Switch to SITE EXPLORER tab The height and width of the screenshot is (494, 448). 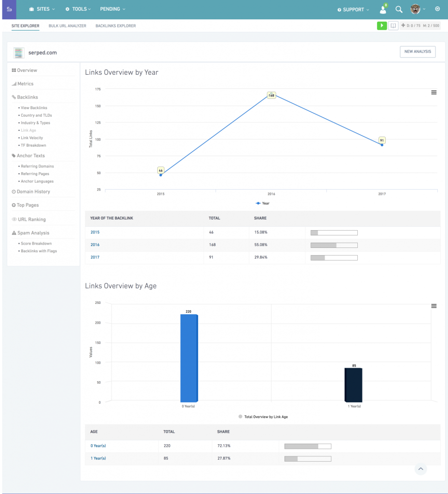(26, 26)
